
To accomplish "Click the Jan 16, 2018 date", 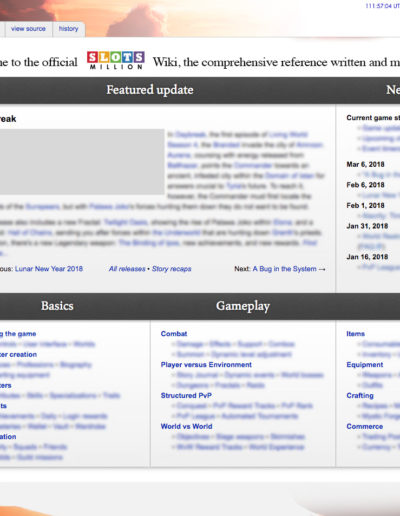I will [x=367, y=257].
